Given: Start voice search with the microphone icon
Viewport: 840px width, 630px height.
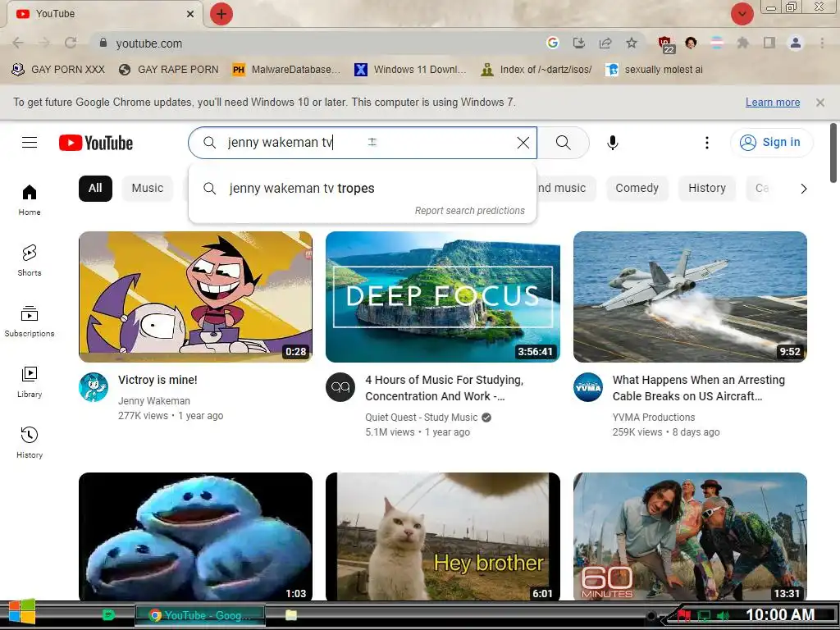Looking at the screenshot, I should coord(613,143).
